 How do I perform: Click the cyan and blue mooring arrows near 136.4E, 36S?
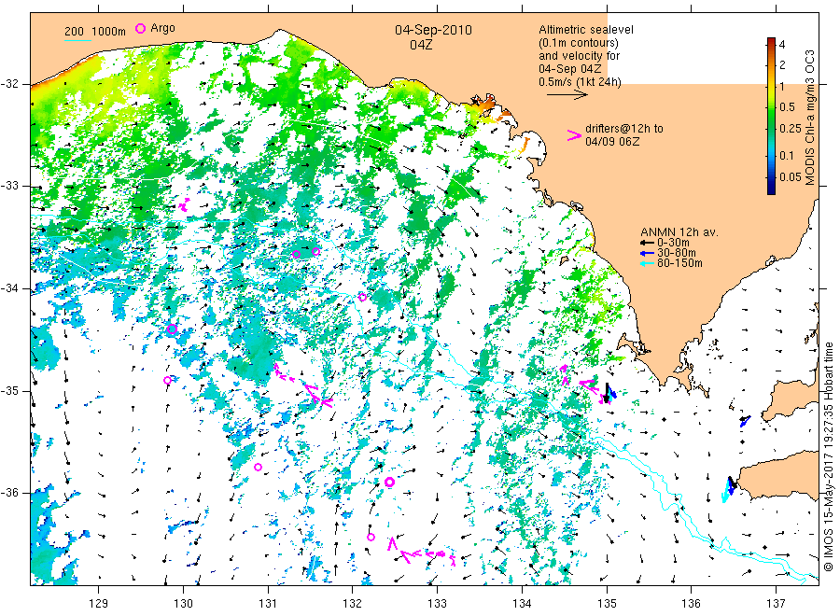tap(730, 488)
